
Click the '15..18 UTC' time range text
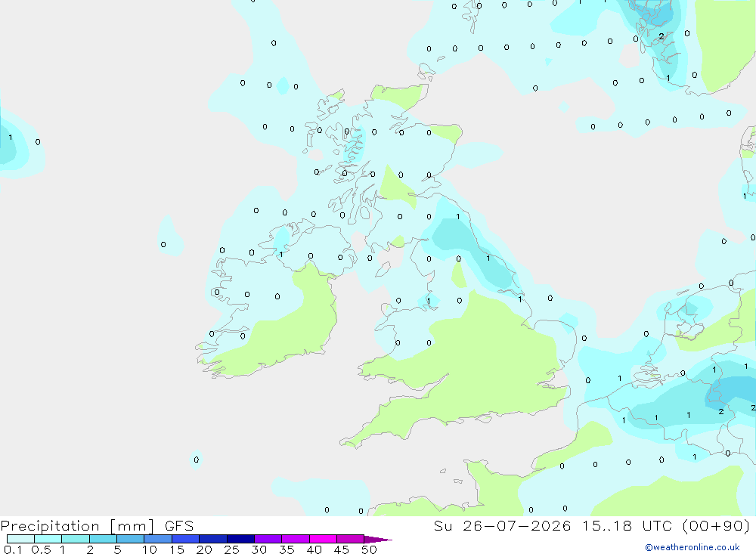coord(627,525)
